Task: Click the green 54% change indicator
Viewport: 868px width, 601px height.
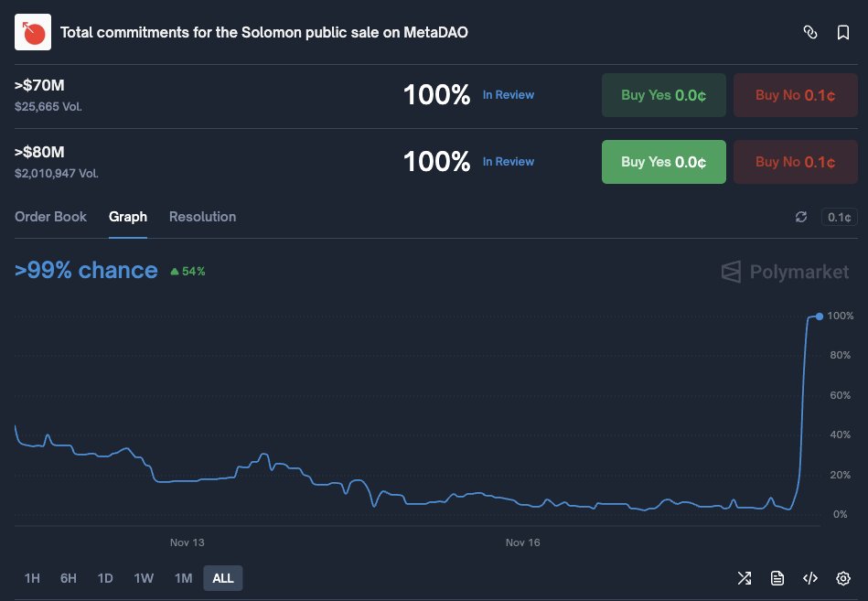Action: tap(188, 271)
